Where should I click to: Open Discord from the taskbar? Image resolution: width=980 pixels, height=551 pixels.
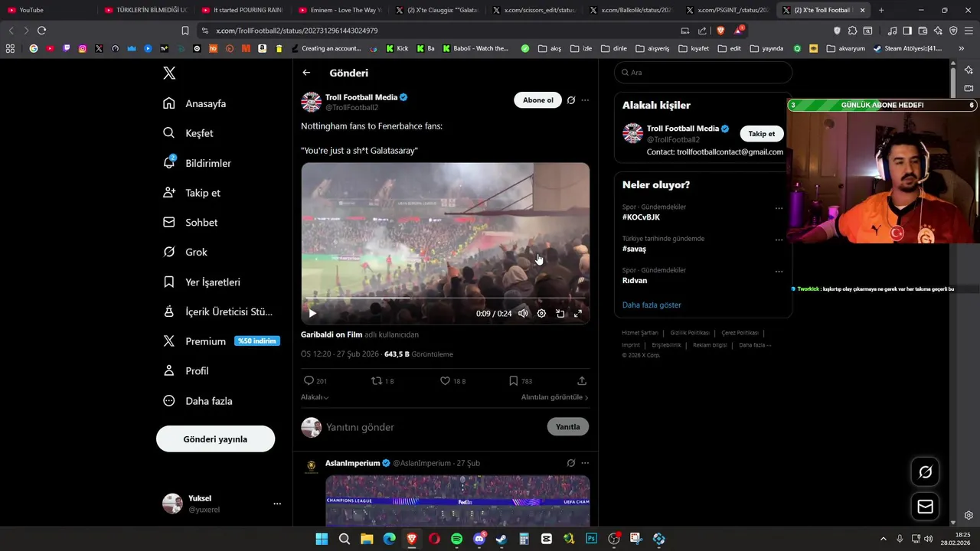(x=479, y=539)
